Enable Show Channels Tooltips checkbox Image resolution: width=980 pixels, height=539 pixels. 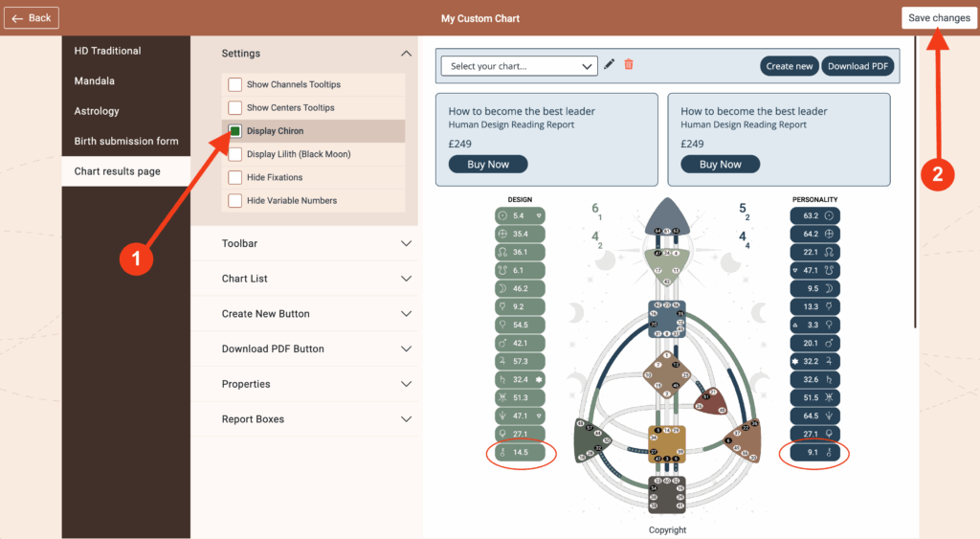click(234, 84)
